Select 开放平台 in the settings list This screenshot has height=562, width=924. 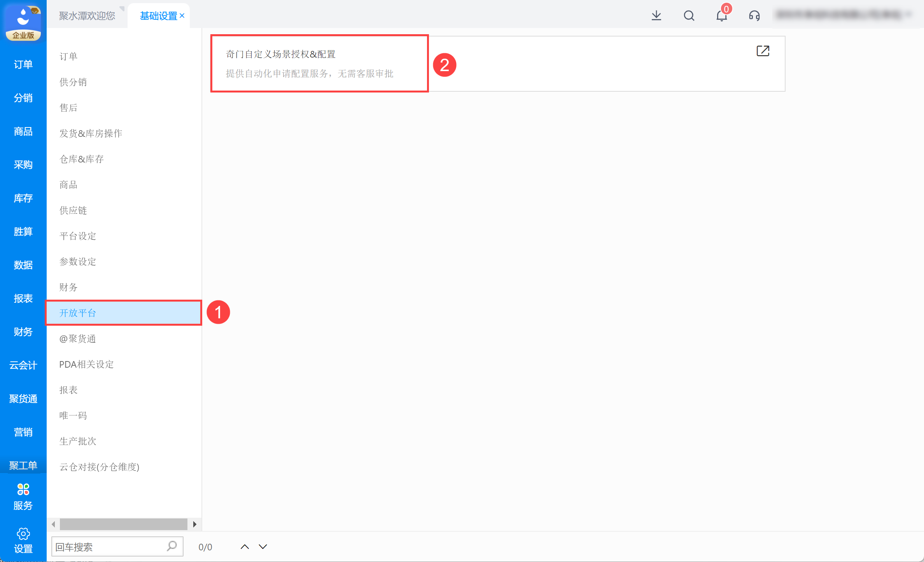click(78, 313)
